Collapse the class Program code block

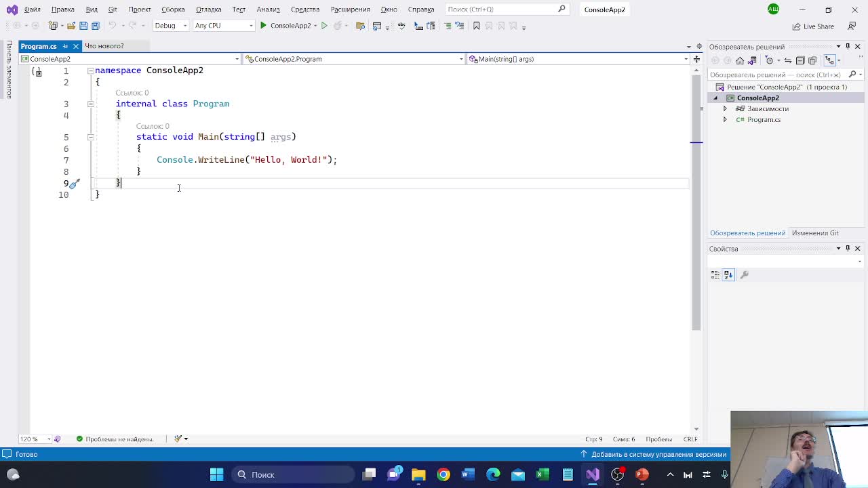click(x=90, y=104)
